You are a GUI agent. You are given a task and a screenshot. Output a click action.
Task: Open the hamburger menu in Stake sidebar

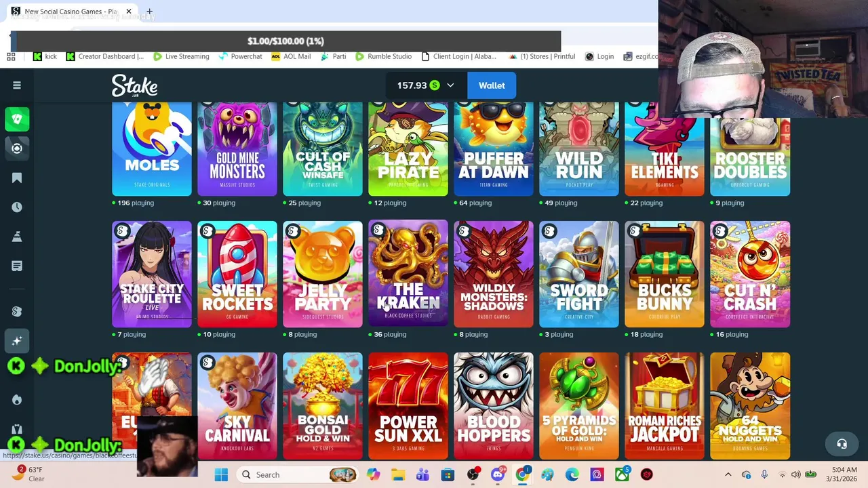pyautogui.click(x=17, y=85)
